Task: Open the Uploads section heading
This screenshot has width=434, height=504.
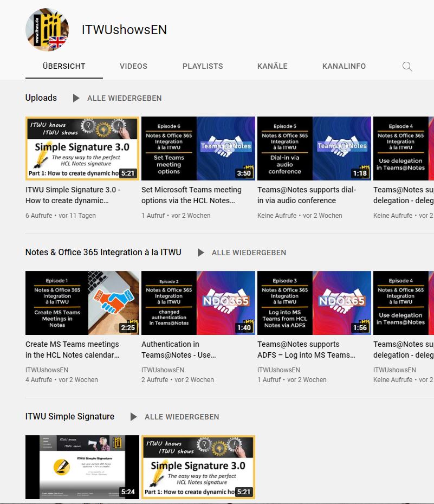Action: pos(41,98)
